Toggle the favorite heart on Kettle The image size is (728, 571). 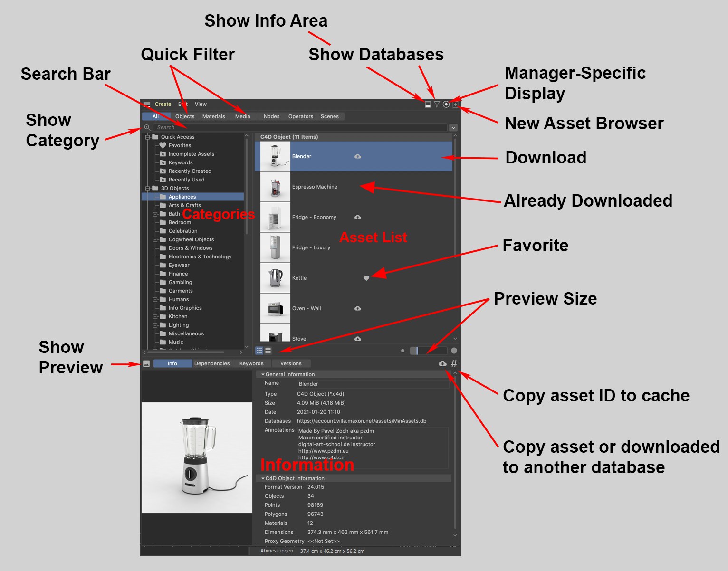pos(366,278)
